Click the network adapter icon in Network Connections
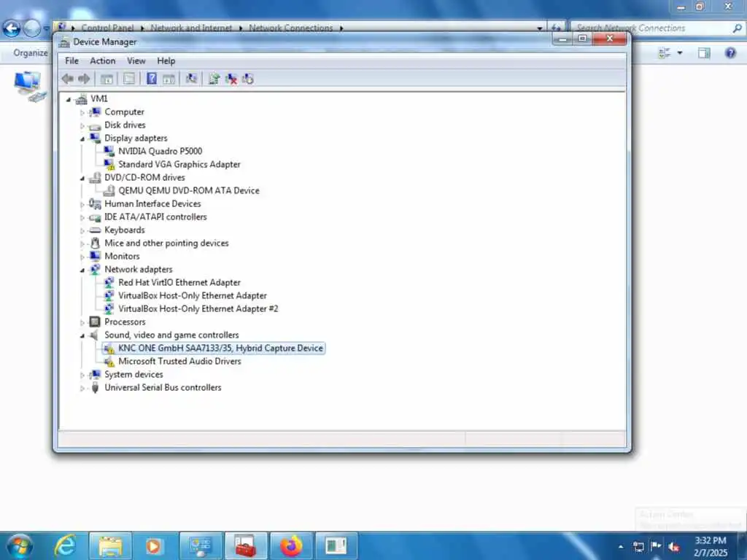The height and width of the screenshot is (560, 747). coord(30,86)
